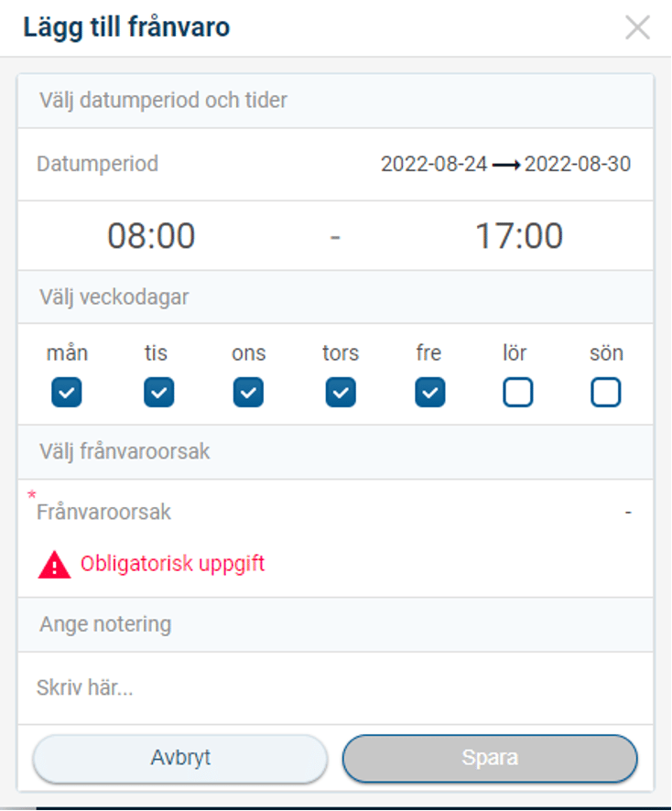Viewport: 672px width, 811px height.
Task: Click the Avbryt button
Action: click(180, 758)
